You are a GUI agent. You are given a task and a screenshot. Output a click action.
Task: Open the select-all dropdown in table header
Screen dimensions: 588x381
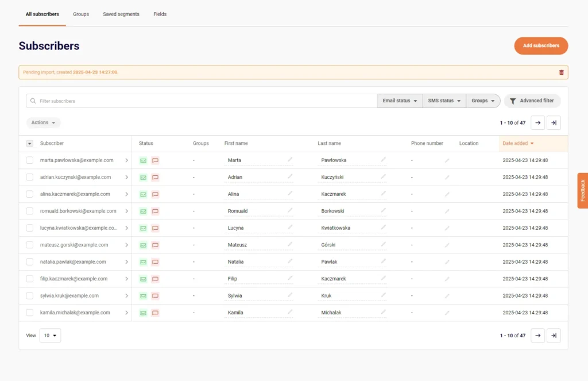30,144
